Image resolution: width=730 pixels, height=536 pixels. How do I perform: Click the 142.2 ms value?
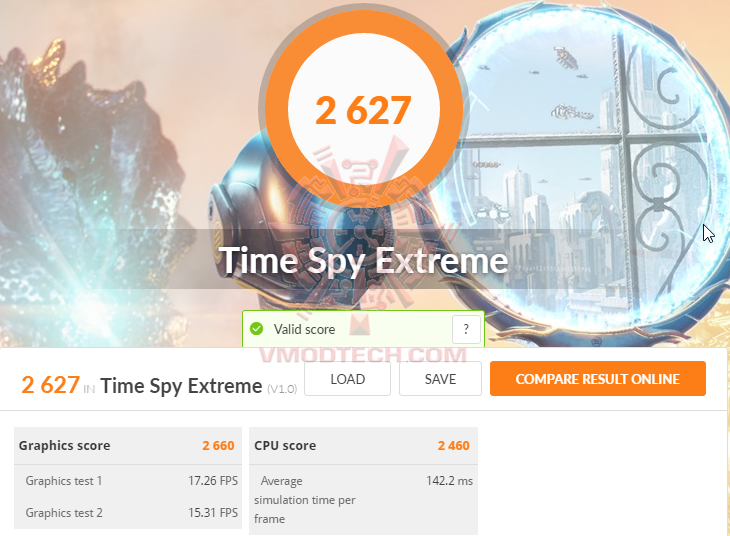(x=449, y=481)
